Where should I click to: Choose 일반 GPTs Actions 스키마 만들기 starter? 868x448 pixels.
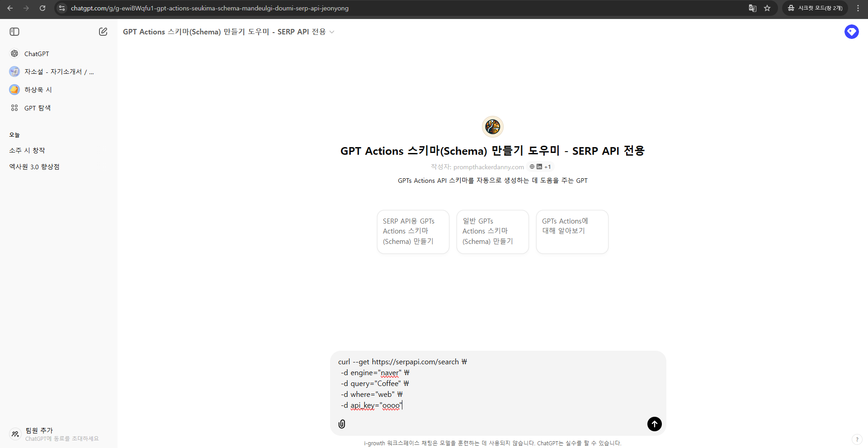click(493, 232)
